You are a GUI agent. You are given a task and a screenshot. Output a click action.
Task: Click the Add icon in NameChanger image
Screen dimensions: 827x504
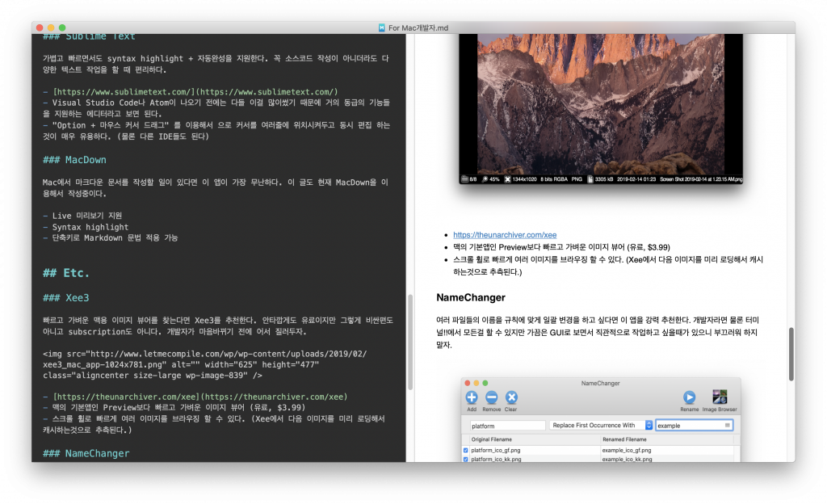(472, 397)
